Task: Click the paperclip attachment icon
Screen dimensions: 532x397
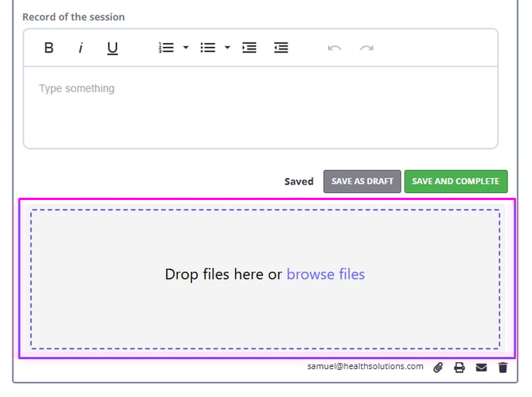Action: (x=438, y=368)
